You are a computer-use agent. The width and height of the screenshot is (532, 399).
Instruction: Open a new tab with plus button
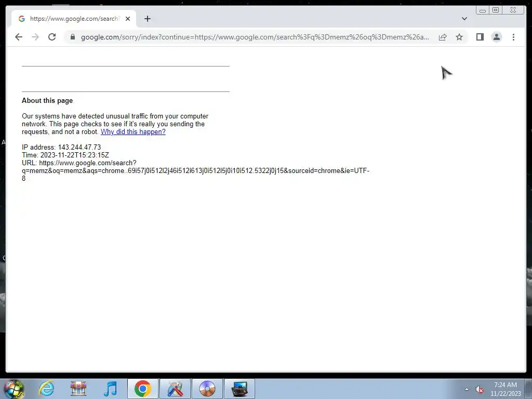point(147,19)
